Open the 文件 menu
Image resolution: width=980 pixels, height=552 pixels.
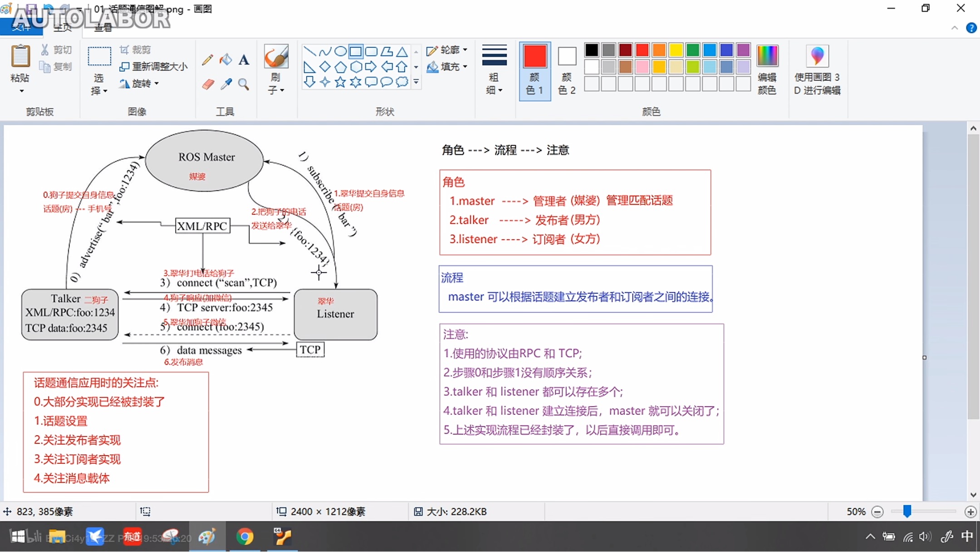[x=22, y=27]
